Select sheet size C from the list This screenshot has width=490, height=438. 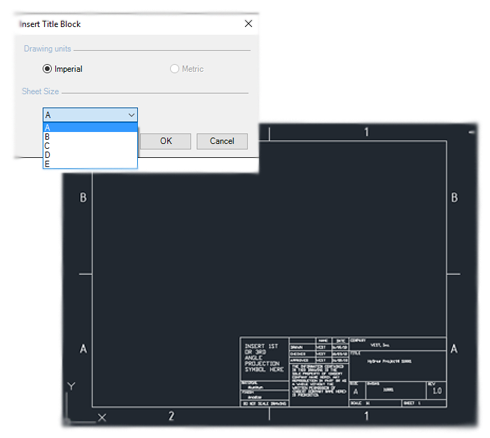pyautogui.click(x=90, y=146)
